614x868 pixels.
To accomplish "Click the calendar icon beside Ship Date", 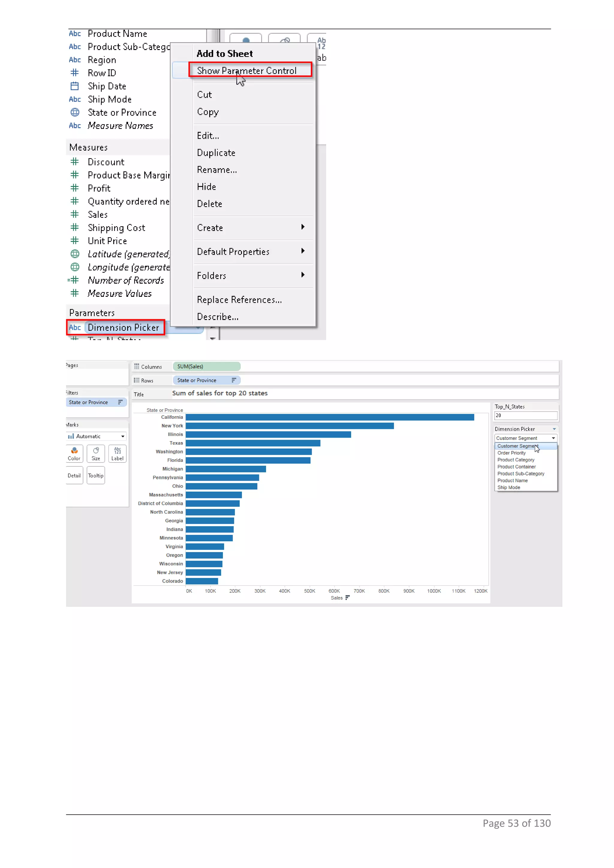I will coord(75,86).
